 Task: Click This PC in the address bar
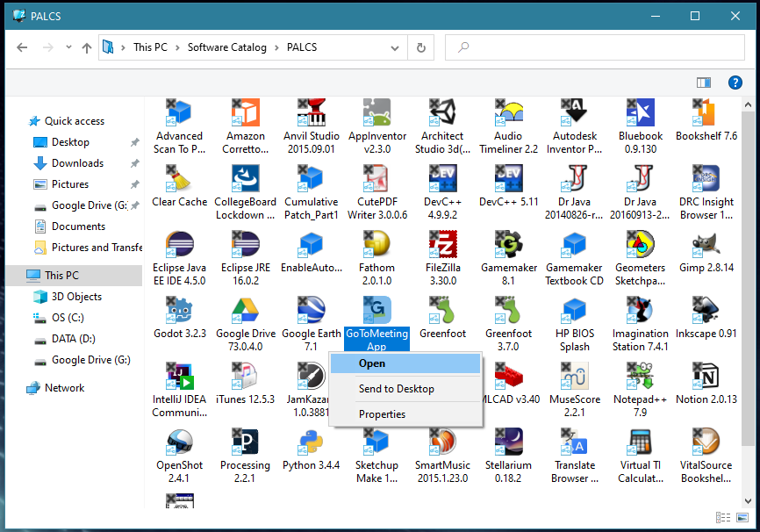(150, 47)
